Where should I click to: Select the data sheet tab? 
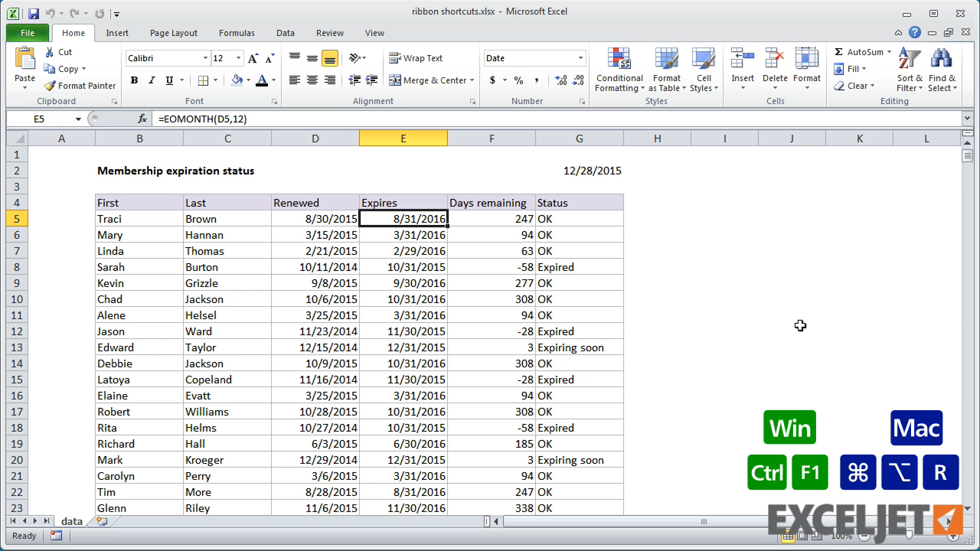pyautogui.click(x=71, y=520)
